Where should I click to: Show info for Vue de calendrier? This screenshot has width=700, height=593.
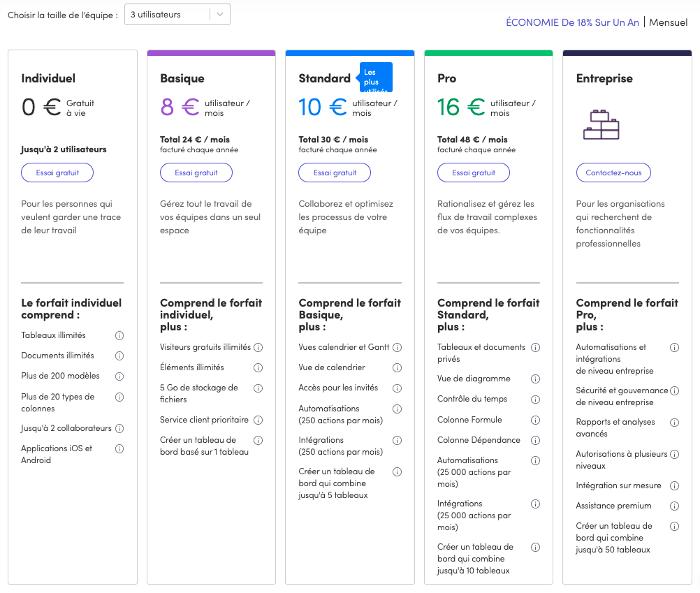pos(397,367)
